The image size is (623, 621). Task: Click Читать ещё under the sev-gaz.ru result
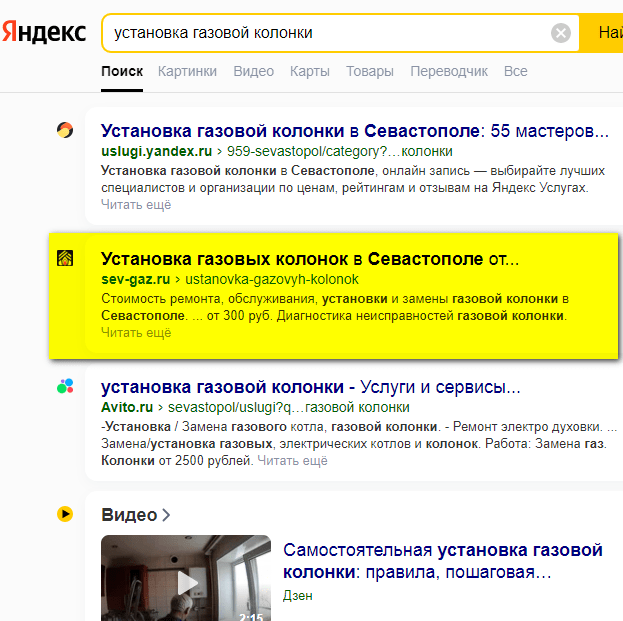(136, 333)
